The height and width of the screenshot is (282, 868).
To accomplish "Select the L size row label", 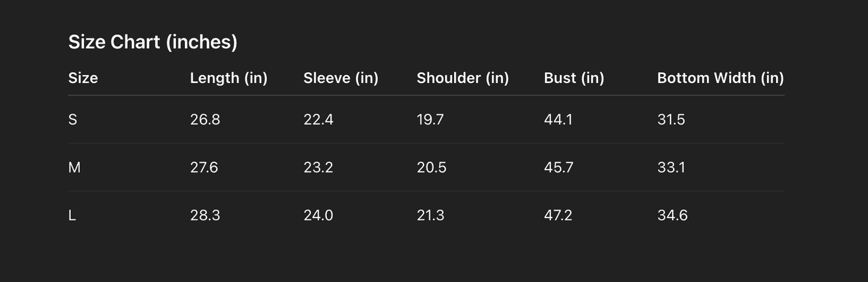I will click(72, 215).
